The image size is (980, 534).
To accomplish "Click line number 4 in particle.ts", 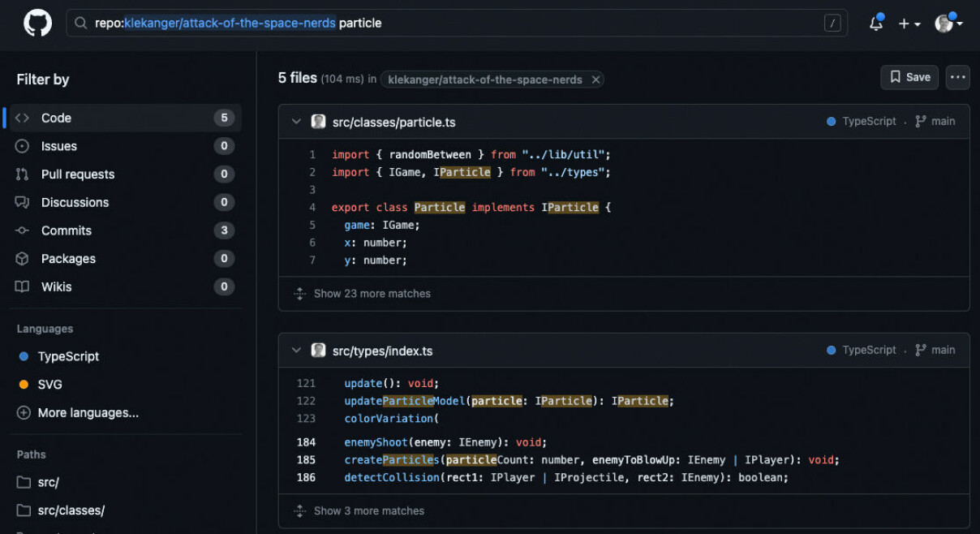I will click(x=312, y=208).
